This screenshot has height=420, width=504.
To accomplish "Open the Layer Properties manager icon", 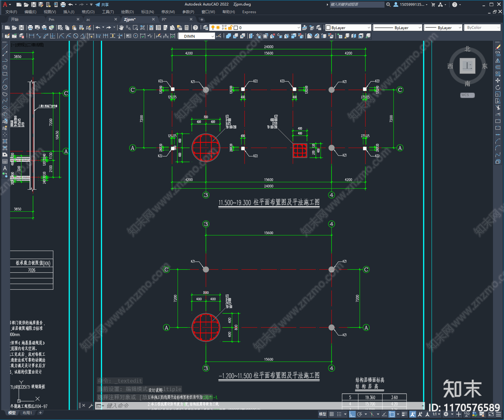I will coord(206,28).
